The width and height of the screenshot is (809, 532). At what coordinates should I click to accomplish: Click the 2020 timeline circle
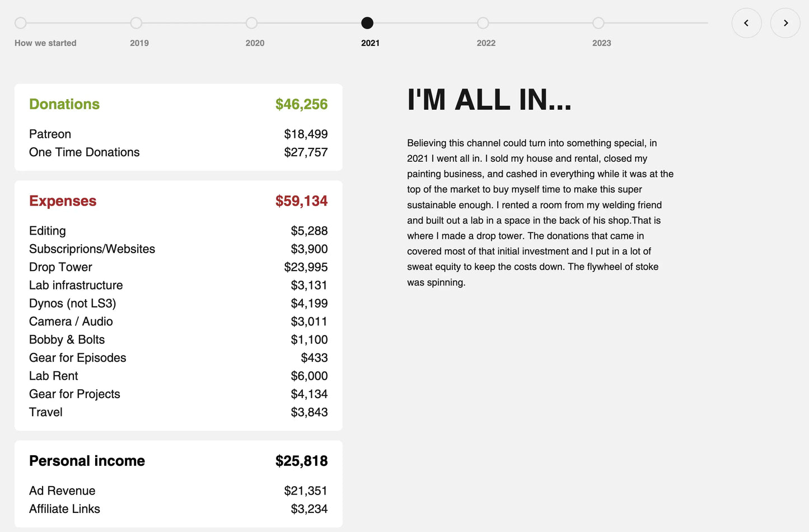tap(252, 23)
